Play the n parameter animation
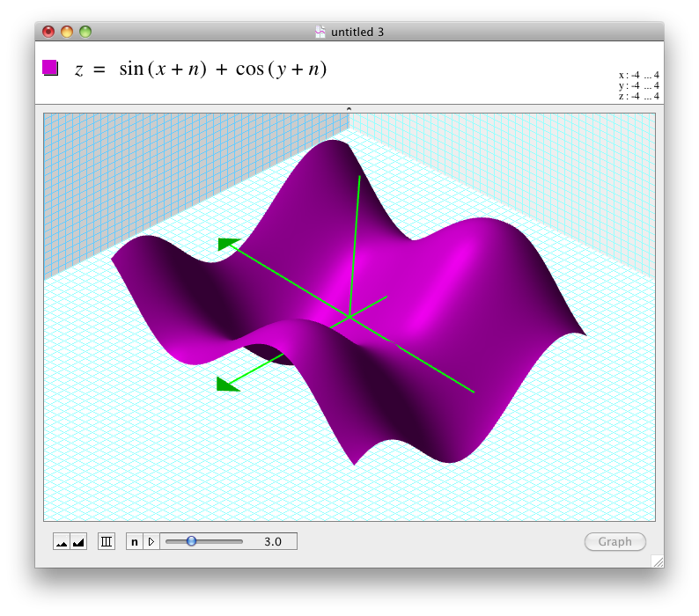The width and height of the screenshot is (699, 616). [x=151, y=541]
